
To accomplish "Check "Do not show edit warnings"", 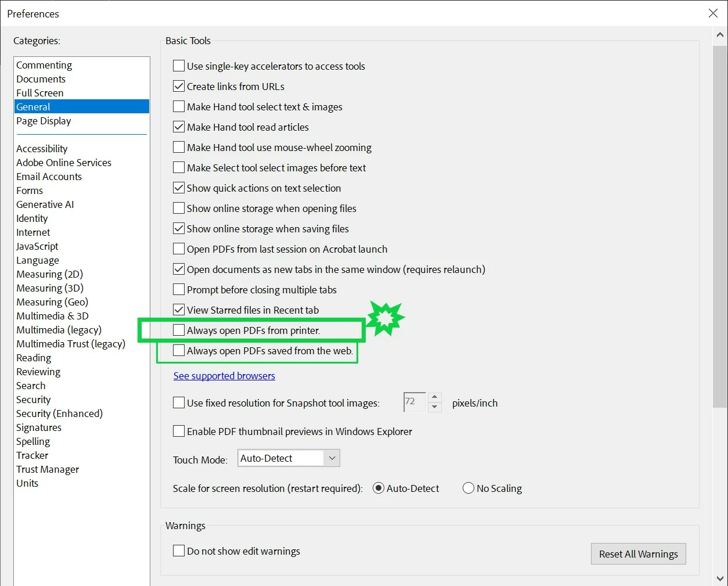I will click(178, 551).
